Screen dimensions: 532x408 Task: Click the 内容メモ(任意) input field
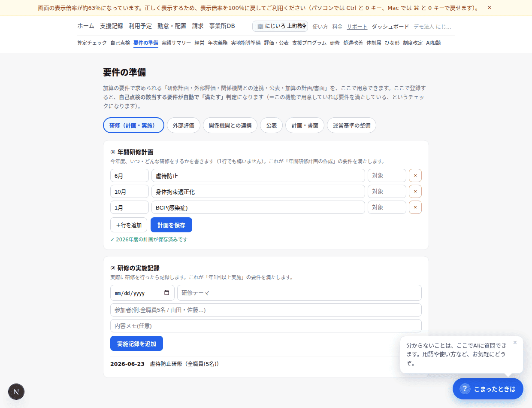pyautogui.click(x=266, y=326)
